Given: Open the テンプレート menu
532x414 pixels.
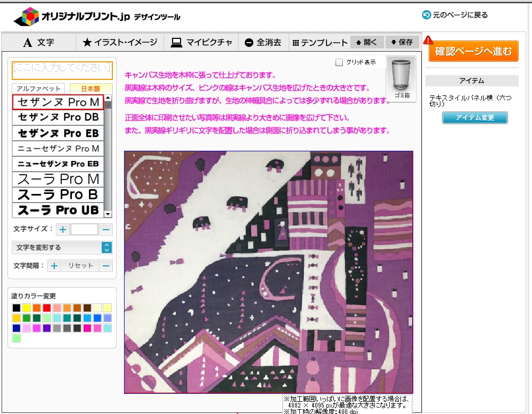Looking at the screenshot, I should [x=320, y=43].
